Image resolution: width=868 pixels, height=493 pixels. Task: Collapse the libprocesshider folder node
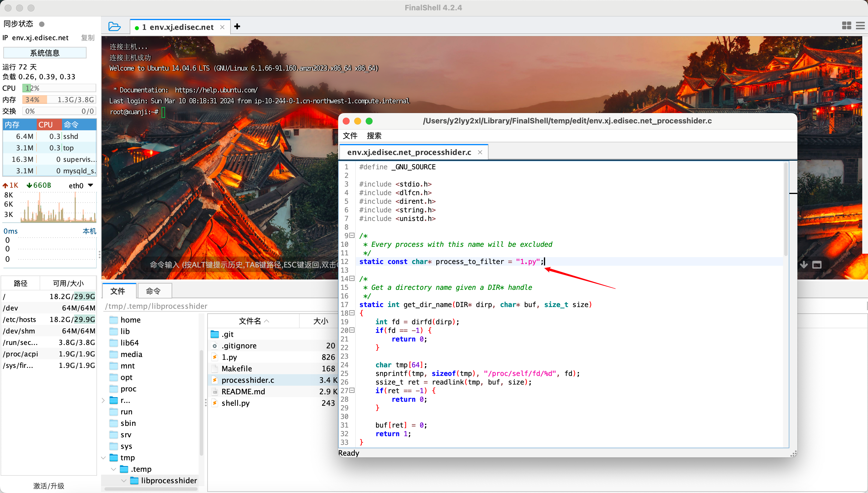coord(124,480)
